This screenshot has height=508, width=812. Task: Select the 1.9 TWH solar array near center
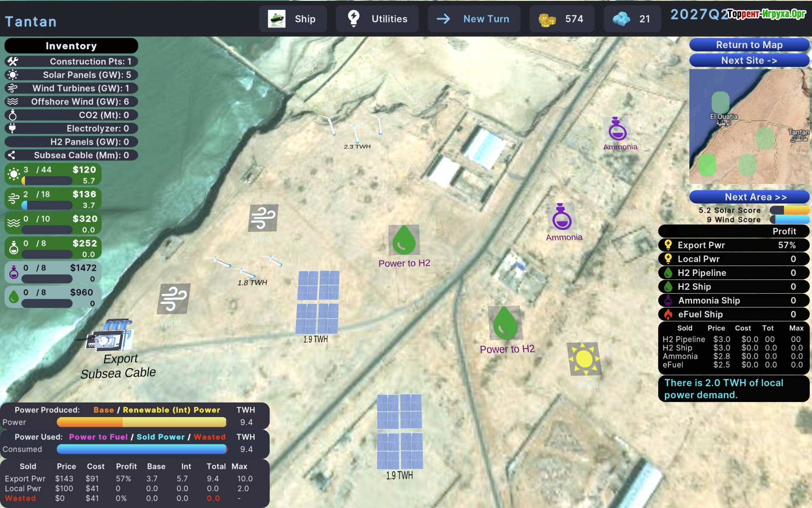pos(318,302)
